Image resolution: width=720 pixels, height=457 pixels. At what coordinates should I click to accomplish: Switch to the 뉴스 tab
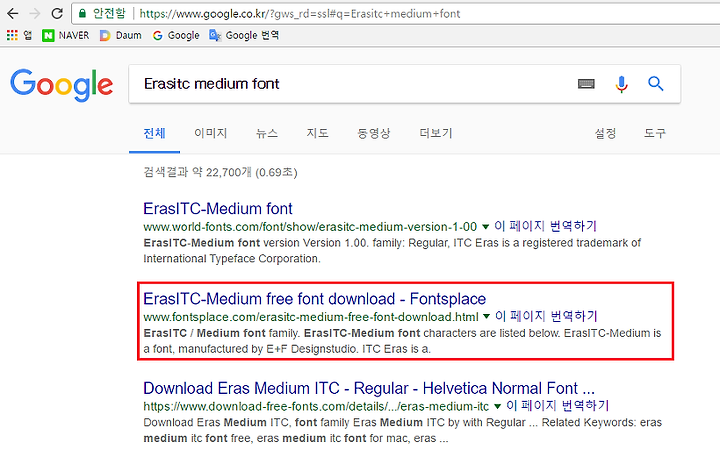click(x=267, y=133)
